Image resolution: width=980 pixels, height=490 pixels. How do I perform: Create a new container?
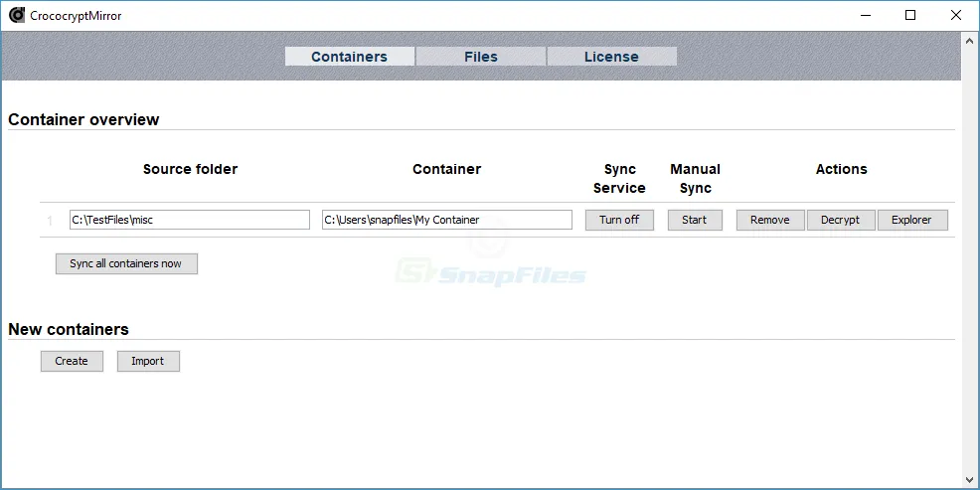(72, 361)
